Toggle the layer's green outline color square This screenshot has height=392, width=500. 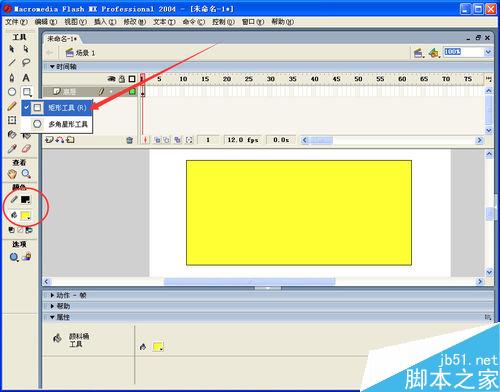[x=132, y=91]
